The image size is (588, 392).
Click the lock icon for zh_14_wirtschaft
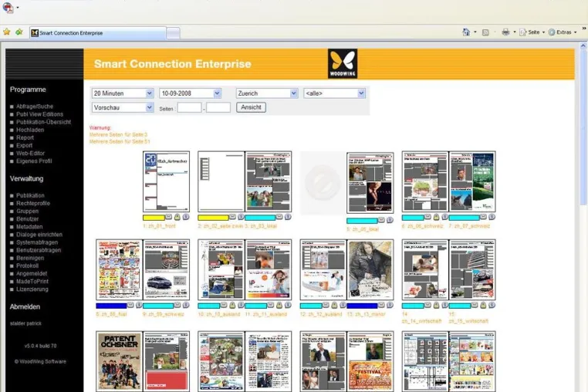coord(436,305)
